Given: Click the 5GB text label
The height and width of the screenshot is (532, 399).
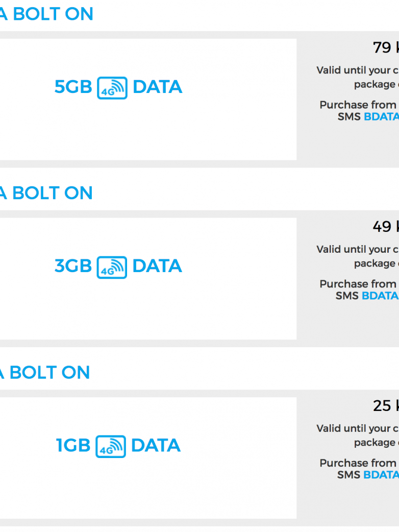Looking at the screenshot, I should (73, 87).
